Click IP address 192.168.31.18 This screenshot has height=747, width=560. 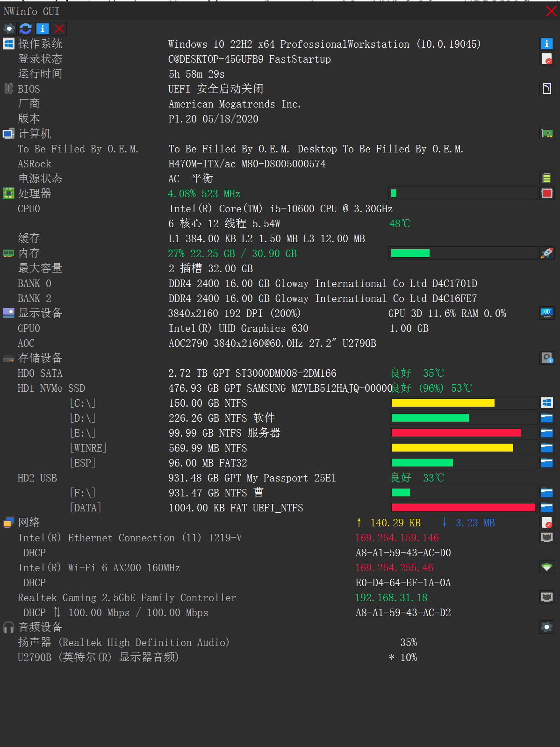(x=391, y=597)
